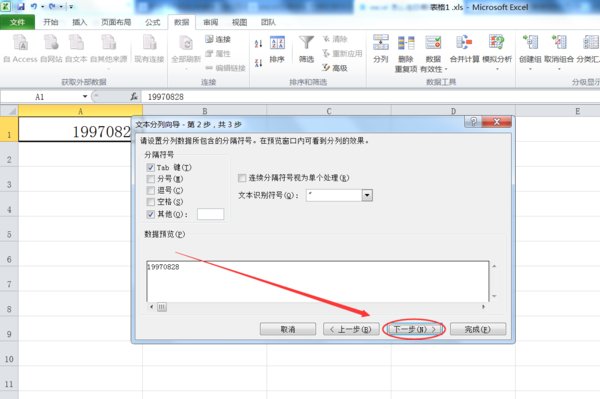Click the Properties (属性) ribbon item
Image resolution: width=600 pixels, height=399 pixels.
[218, 54]
